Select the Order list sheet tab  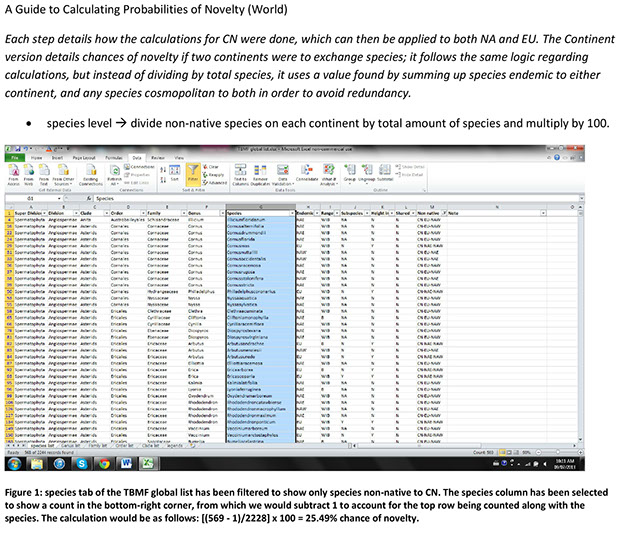[125, 446]
